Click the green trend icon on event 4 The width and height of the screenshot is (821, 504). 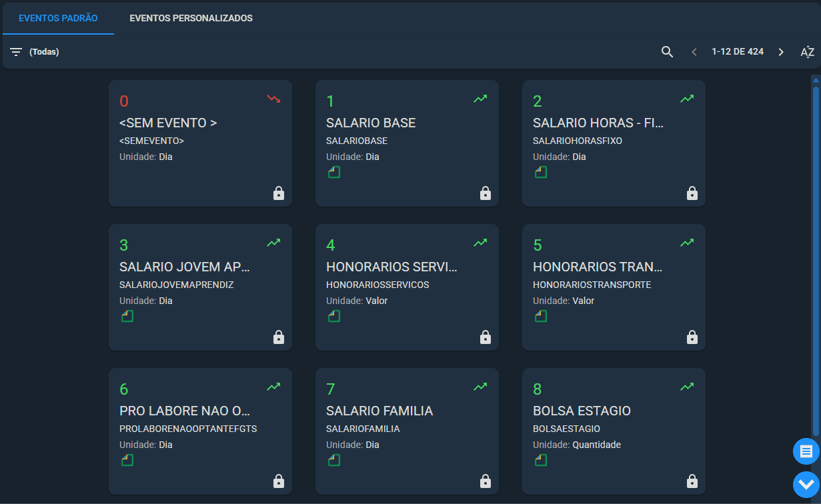tap(480, 243)
